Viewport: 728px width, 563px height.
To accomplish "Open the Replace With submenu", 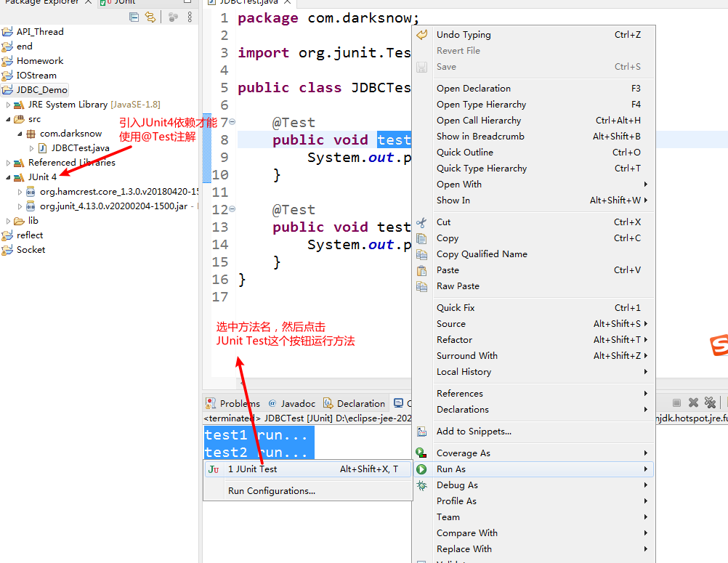I will click(x=533, y=549).
